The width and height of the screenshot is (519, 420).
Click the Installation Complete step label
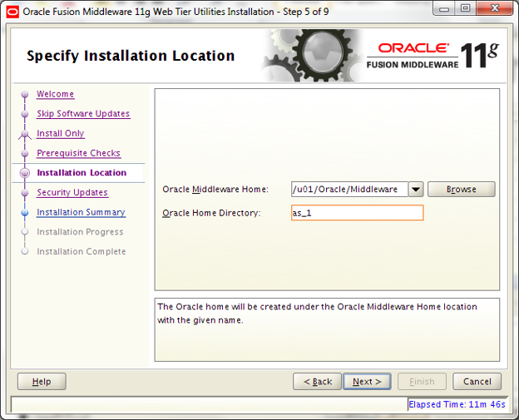pyautogui.click(x=82, y=251)
